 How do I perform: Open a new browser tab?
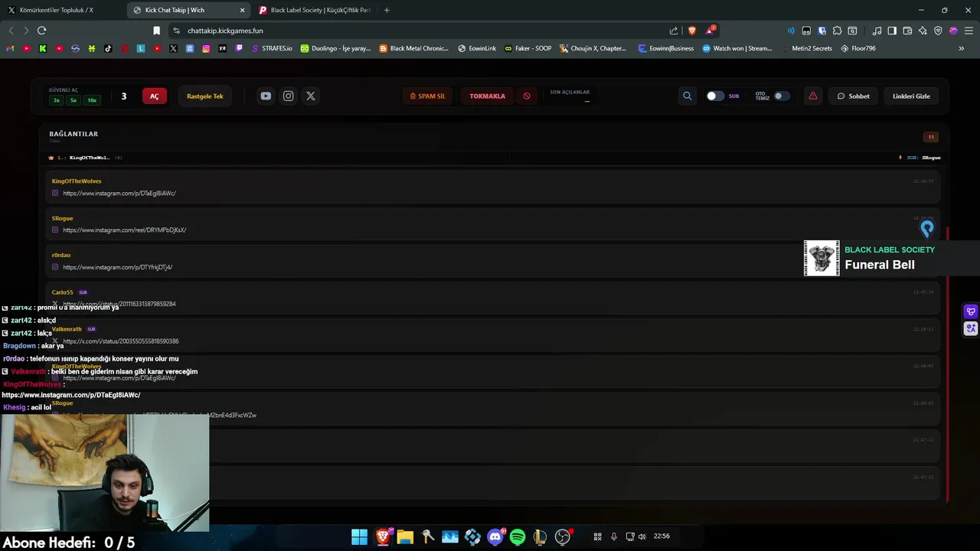click(387, 10)
